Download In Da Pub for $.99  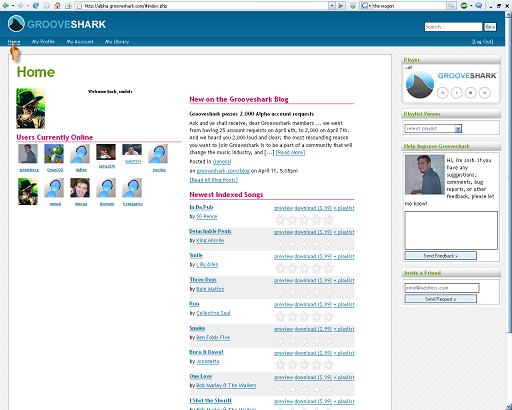313,208
